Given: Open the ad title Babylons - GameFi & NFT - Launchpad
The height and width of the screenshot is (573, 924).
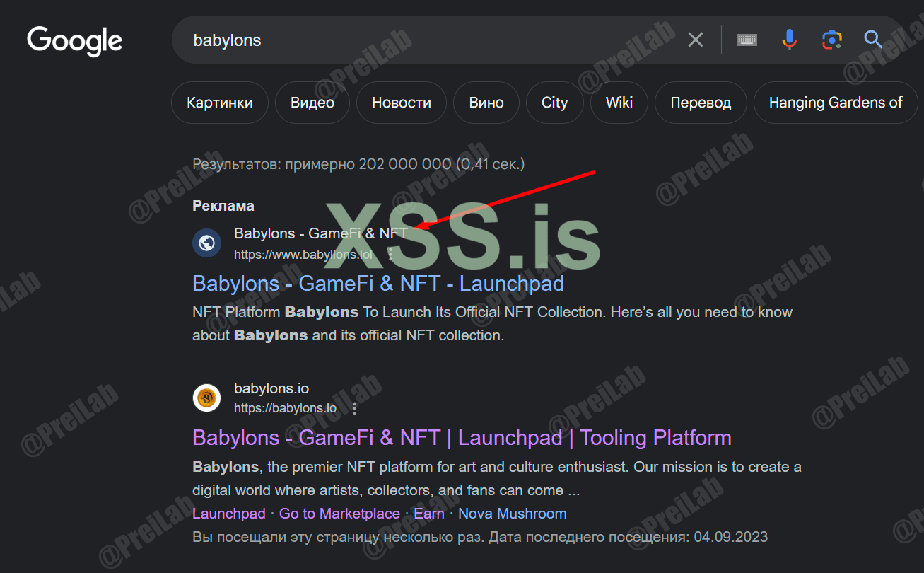Looking at the screenshot, I should (x=378, y=284).
